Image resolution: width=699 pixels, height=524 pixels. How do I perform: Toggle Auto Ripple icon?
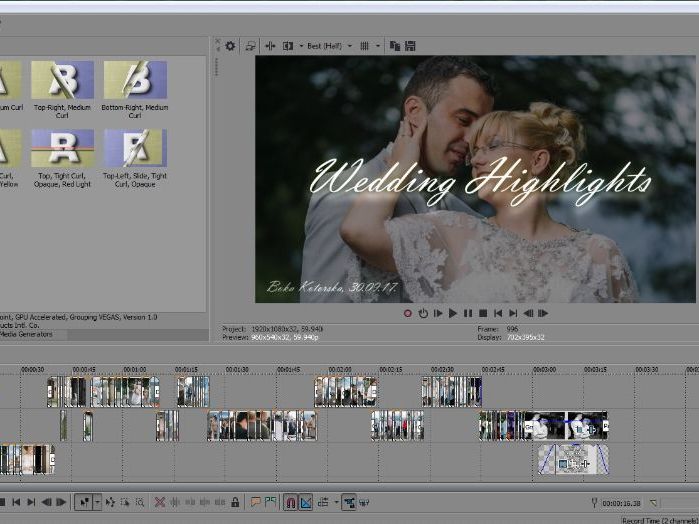323,503
